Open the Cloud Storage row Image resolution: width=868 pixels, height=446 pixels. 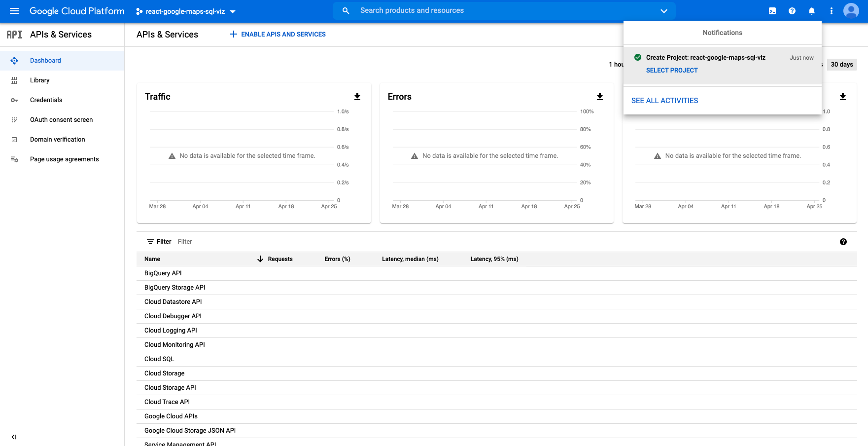[497, 373]
